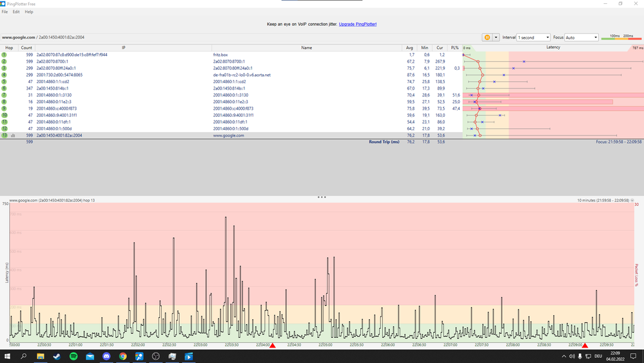Open Discord from the taskbar
Screen dimensions: 644x363
click(106, 357)
